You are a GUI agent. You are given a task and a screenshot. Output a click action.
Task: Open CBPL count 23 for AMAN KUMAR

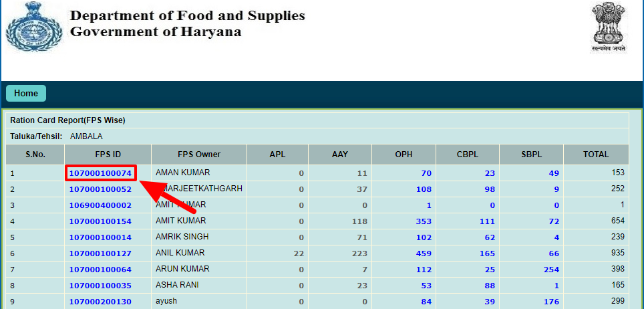(490, 174)
